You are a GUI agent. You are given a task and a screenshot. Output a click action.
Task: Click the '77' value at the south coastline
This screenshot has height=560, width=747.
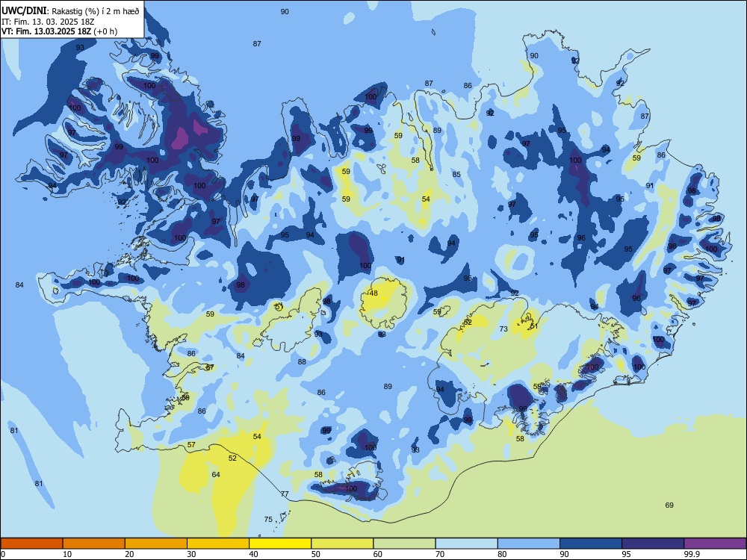(x=285, y=494)
